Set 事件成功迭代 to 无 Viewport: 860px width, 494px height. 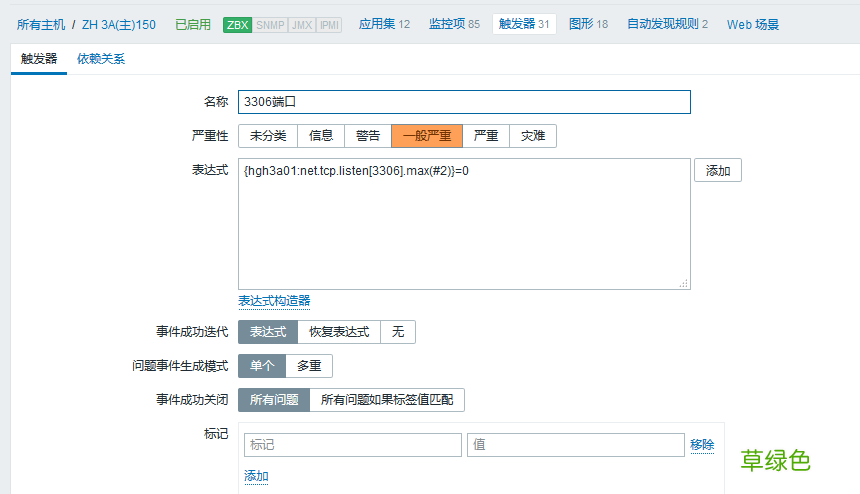(398, 332)
